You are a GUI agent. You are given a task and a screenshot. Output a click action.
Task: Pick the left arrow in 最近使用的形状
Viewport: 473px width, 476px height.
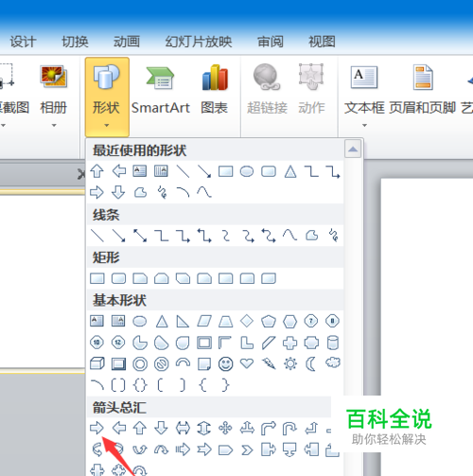pyautogui.click(x=118, y=171)
